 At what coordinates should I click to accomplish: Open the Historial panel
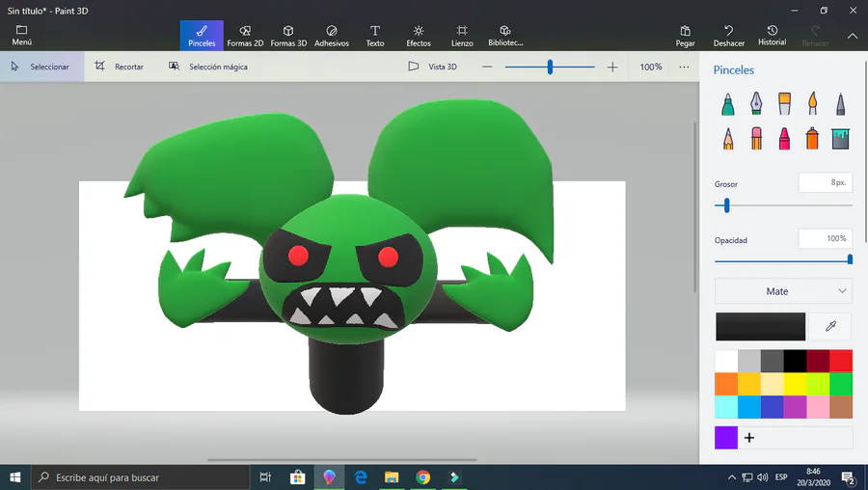point(773,36)
